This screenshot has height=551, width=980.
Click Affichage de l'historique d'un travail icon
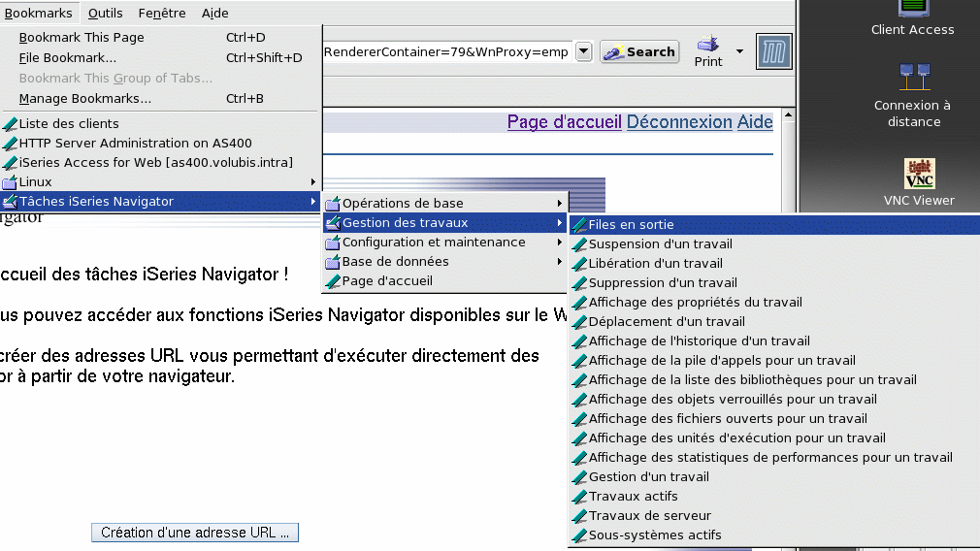click(x=579, y=340)
